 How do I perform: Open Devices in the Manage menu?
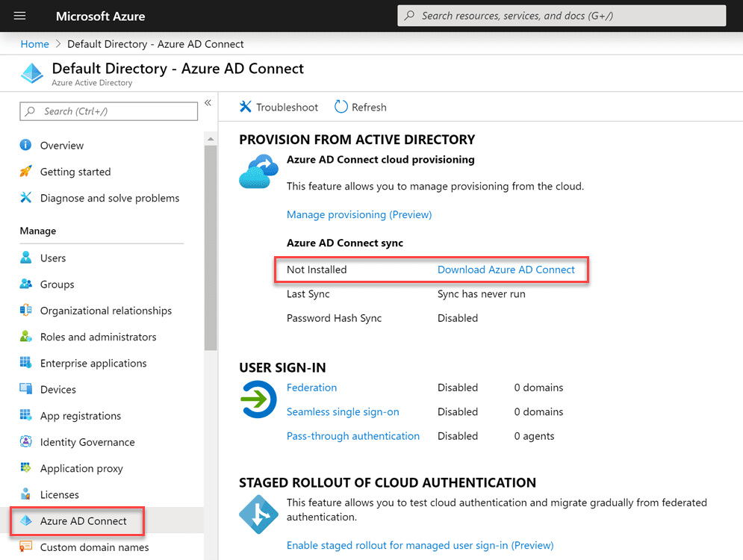58,390
